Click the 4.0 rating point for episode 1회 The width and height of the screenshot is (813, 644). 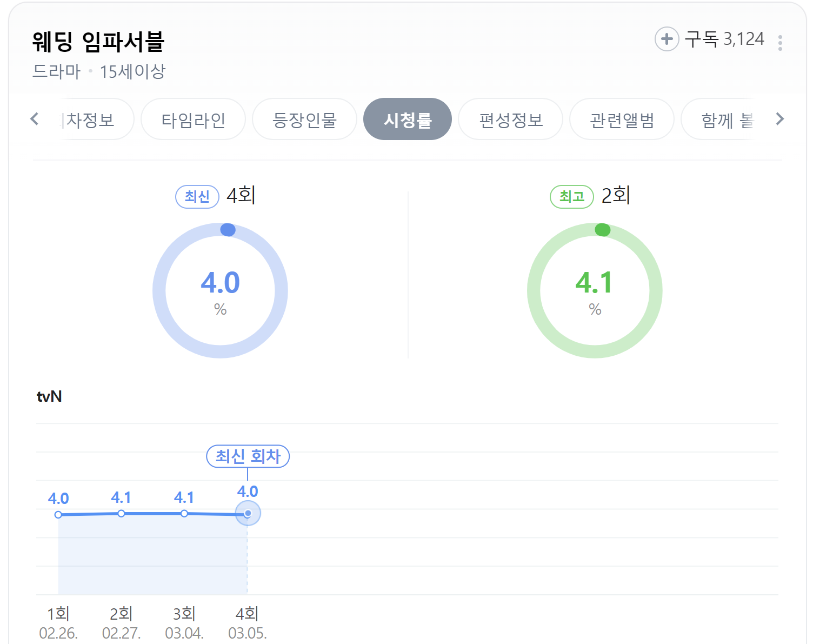tap(58, 515)
